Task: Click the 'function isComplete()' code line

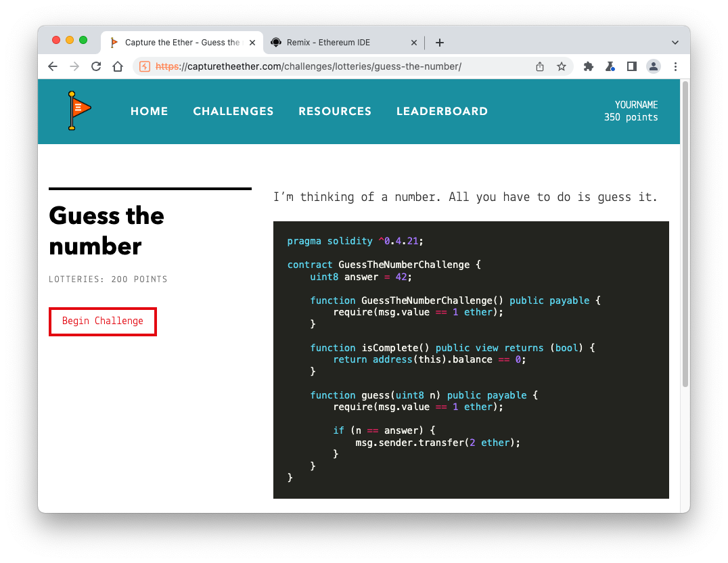Action: tap(453, 348)
